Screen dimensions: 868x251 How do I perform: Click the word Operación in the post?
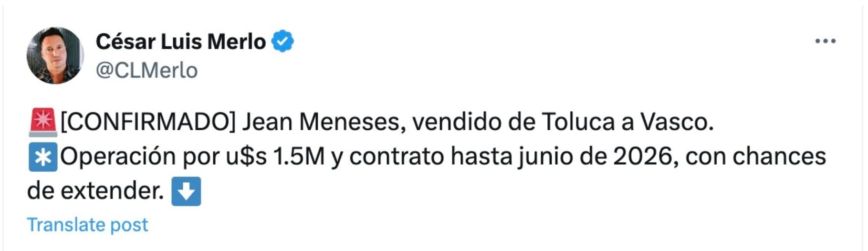coord(118,157)
